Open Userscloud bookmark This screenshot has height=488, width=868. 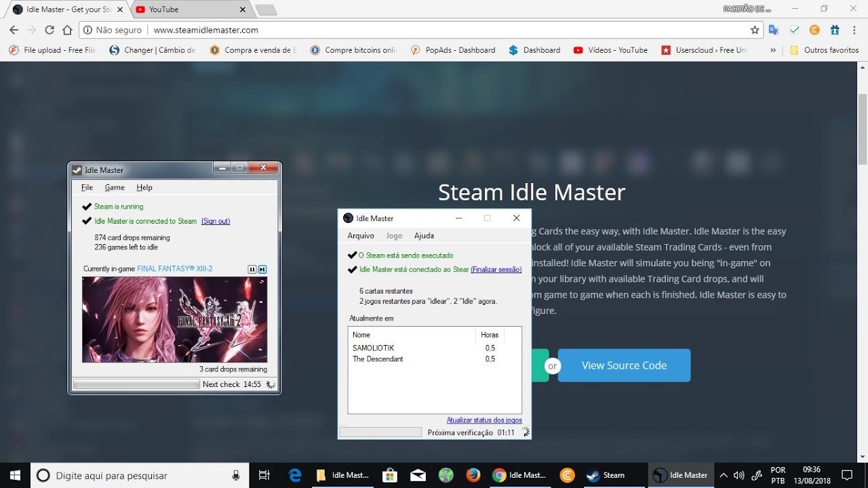[x=705, y=50]
